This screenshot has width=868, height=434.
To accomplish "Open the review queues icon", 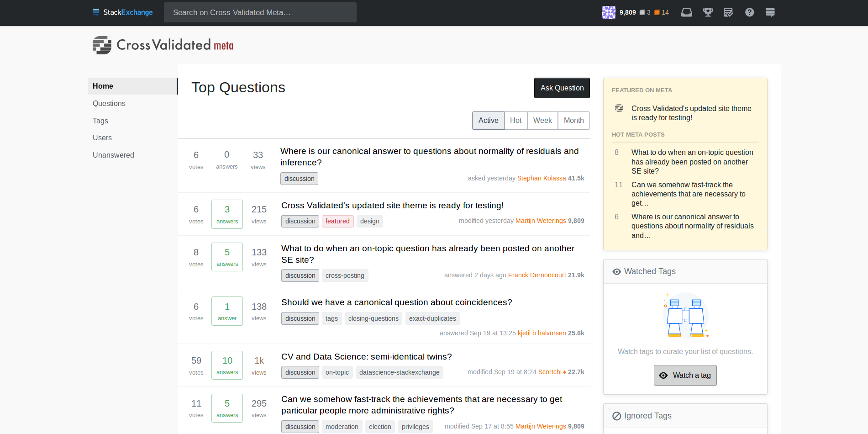I will (x=728, y=12).
